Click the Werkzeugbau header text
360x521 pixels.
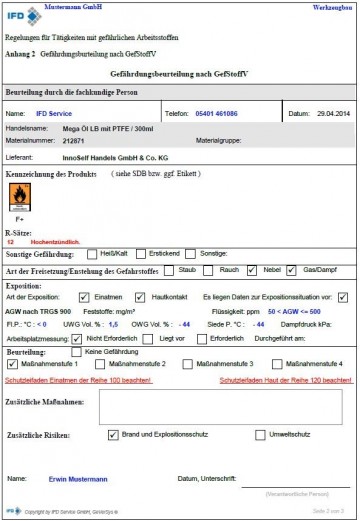[x=332, y=7]
